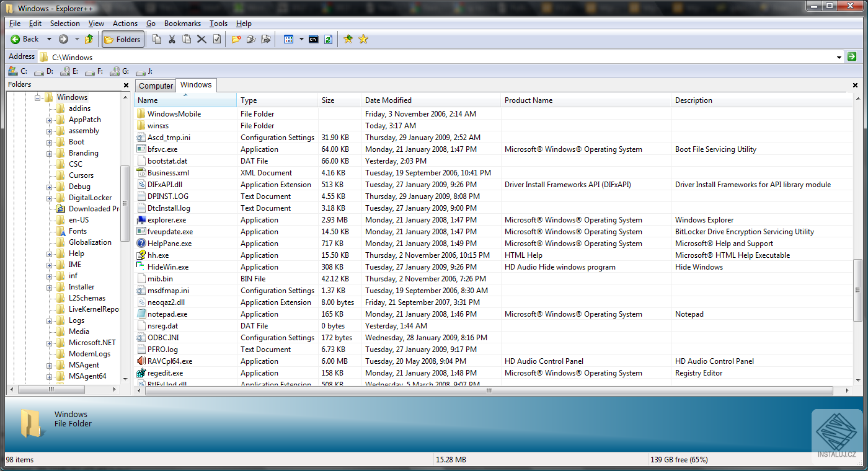The height and width of the screenshot is (471, 868).
Task: Click the Copy icon in toolbar
Action: [x=157, y=39]
